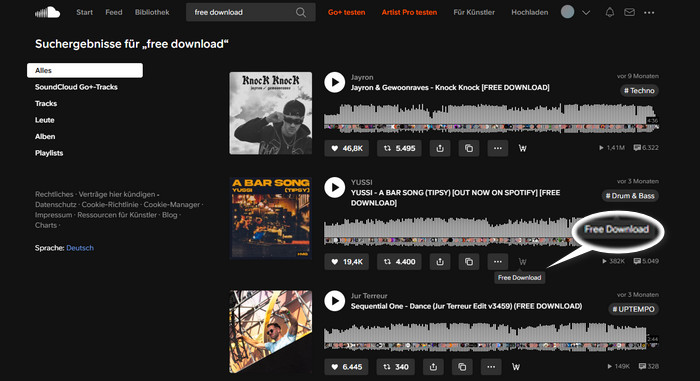Image resolution: width=700 pixels, height=381 pixels.
Task: Repost A BAR SONG showing 4.400 reposts
Action: coord(399,262)
